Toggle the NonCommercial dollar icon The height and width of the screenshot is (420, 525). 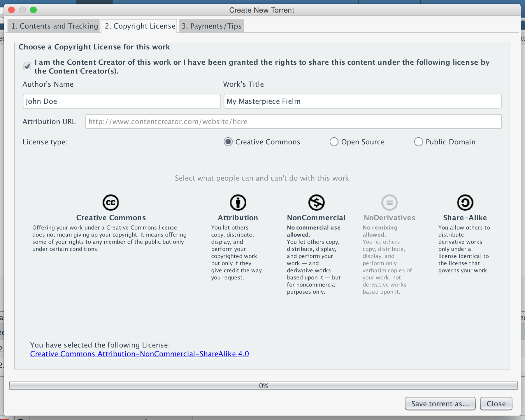coord(316,202)
